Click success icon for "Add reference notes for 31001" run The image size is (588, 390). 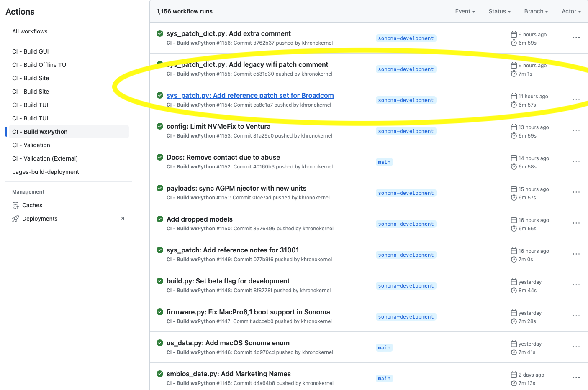pos(160,250)
